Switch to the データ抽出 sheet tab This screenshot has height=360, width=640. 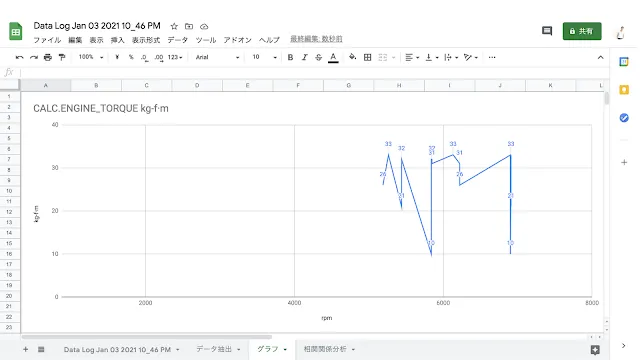[x=213, y=349]
